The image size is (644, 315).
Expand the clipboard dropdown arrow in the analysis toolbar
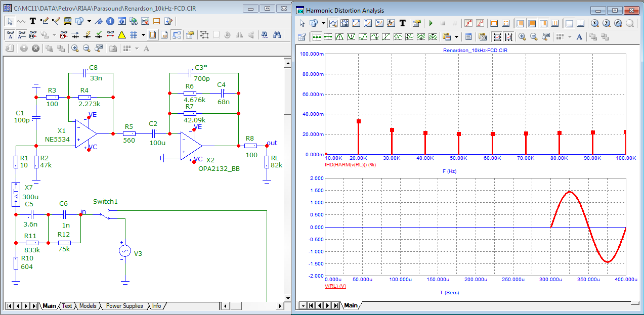457,37
